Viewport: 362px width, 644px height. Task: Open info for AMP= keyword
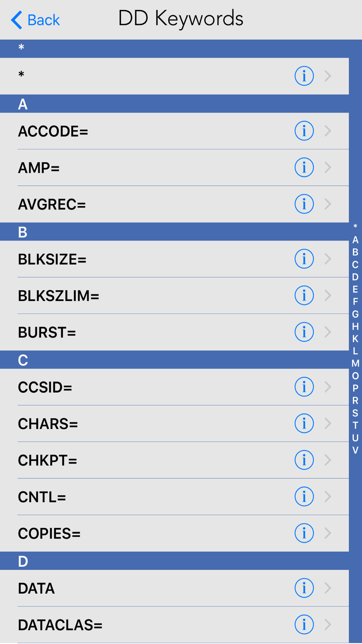(x=304, y=167)
